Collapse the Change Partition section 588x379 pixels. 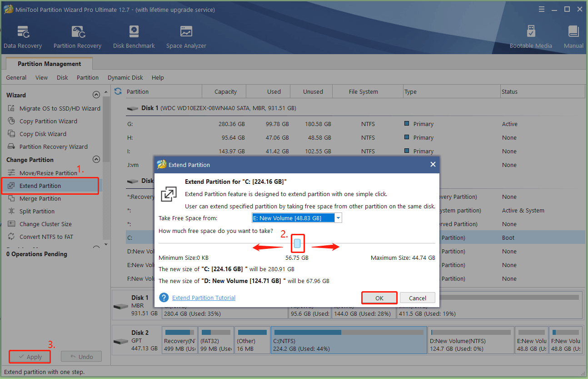point(96,160)
